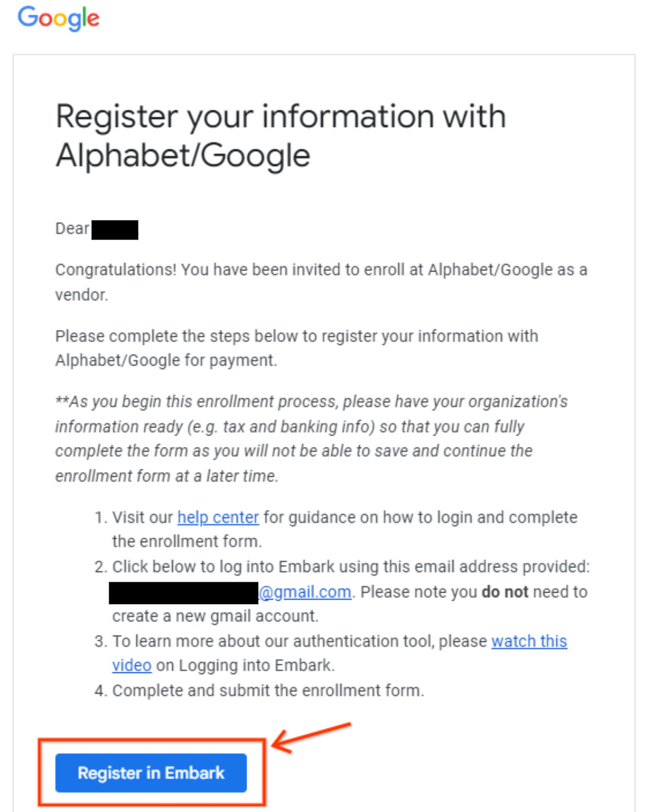Click the blacked-out name after Dear
The image size is (653, 812).
[x=115, y=230]
